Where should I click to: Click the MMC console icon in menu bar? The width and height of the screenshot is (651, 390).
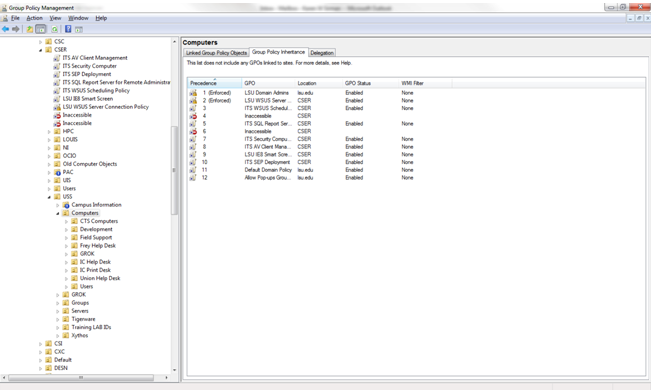(x=5, y=18)
